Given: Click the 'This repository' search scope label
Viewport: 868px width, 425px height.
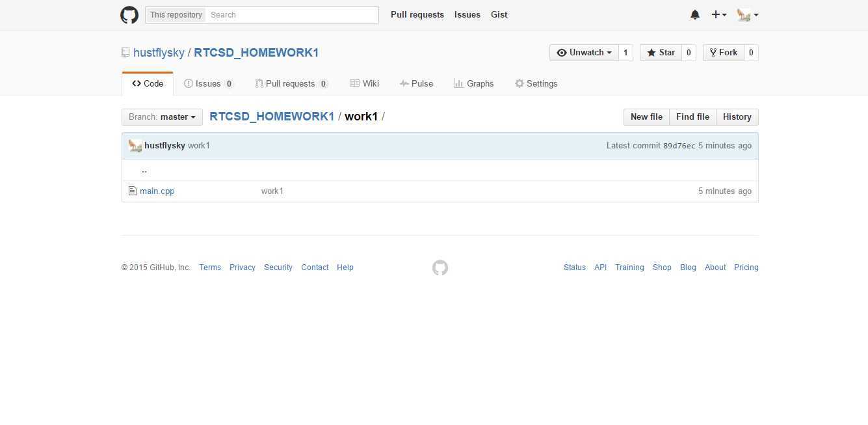Looking at the screenshot, I should tap(176, 15).
